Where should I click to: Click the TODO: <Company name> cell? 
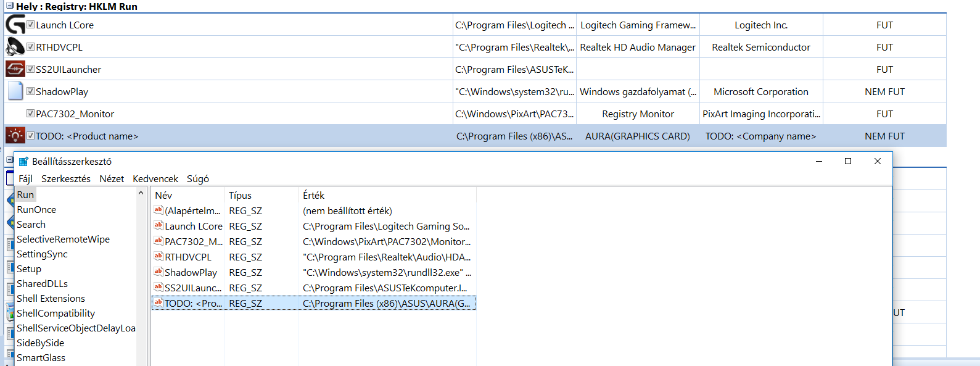[x=760, y=136]
